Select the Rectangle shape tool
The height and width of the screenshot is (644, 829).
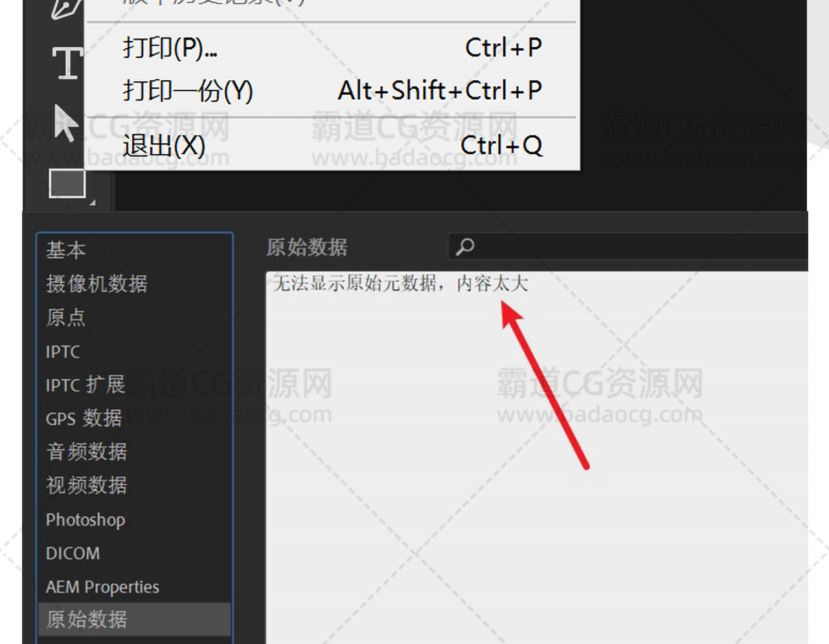point(67,183)
